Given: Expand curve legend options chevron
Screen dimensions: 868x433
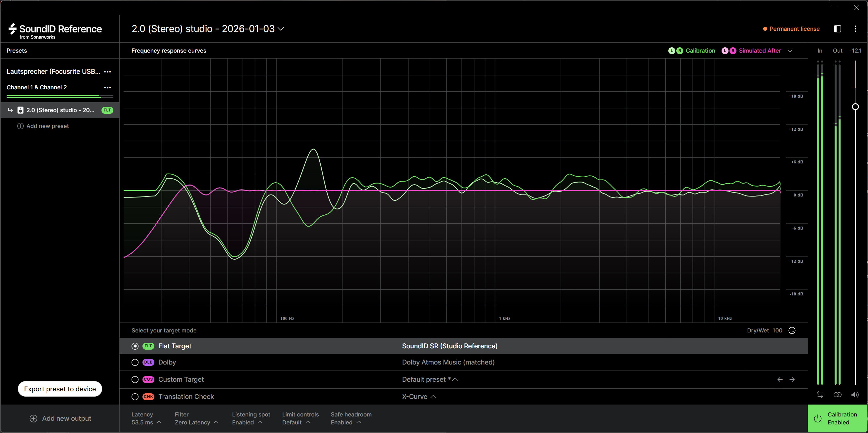Looking at the screenshot, I should (x=790, y=51).
